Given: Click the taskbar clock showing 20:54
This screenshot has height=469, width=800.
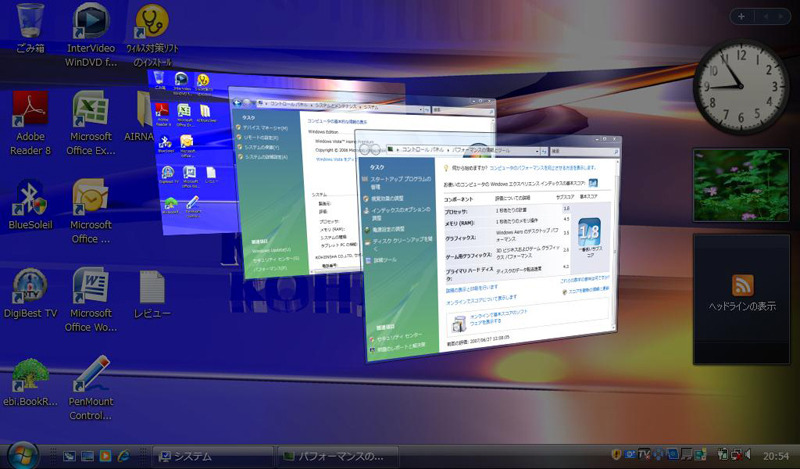Looking at the screenshot, I should click(x=776, y=456).
